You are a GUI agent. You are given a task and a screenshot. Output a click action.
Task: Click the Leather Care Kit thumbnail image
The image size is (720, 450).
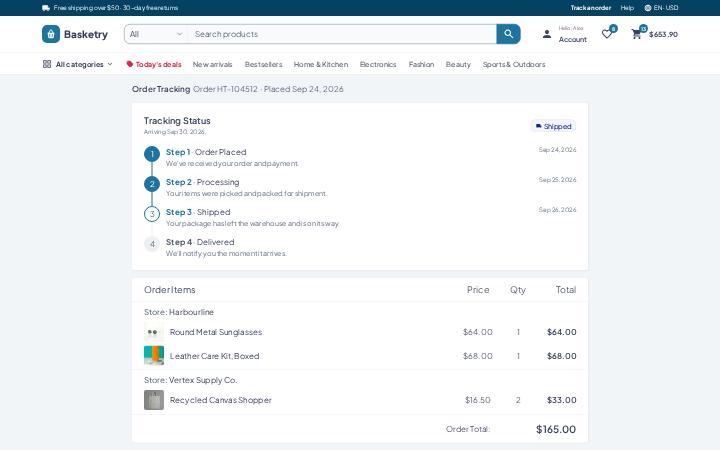point(154,356)
